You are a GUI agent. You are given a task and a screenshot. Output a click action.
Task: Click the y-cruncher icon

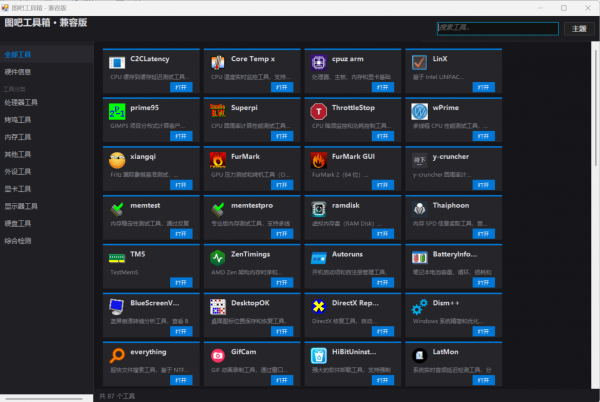419,160
